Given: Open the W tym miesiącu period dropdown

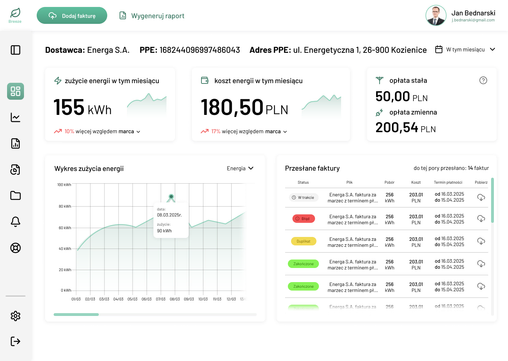Looking at the screenshot, I should pos(465,49).
